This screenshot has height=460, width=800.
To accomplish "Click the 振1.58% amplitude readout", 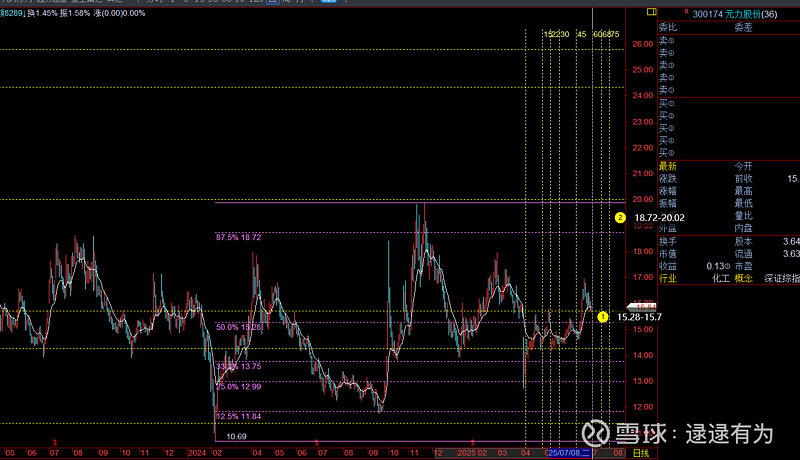I will (x=75, y=13).
